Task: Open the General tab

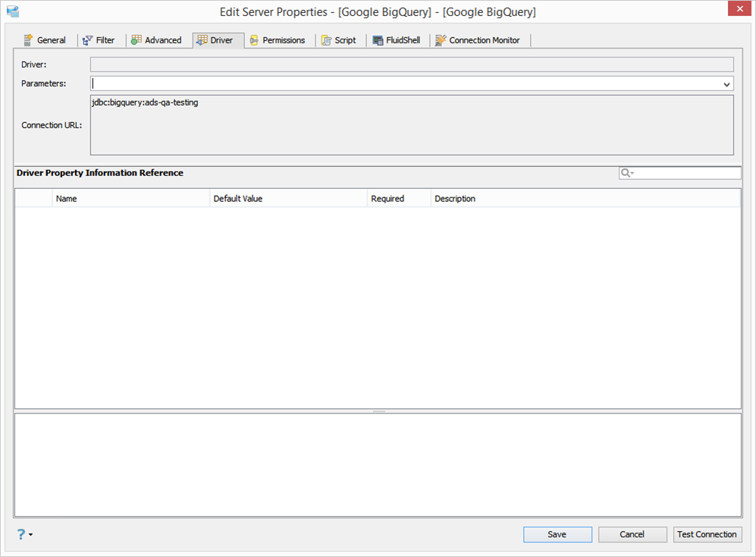Action: coord(45,40)
